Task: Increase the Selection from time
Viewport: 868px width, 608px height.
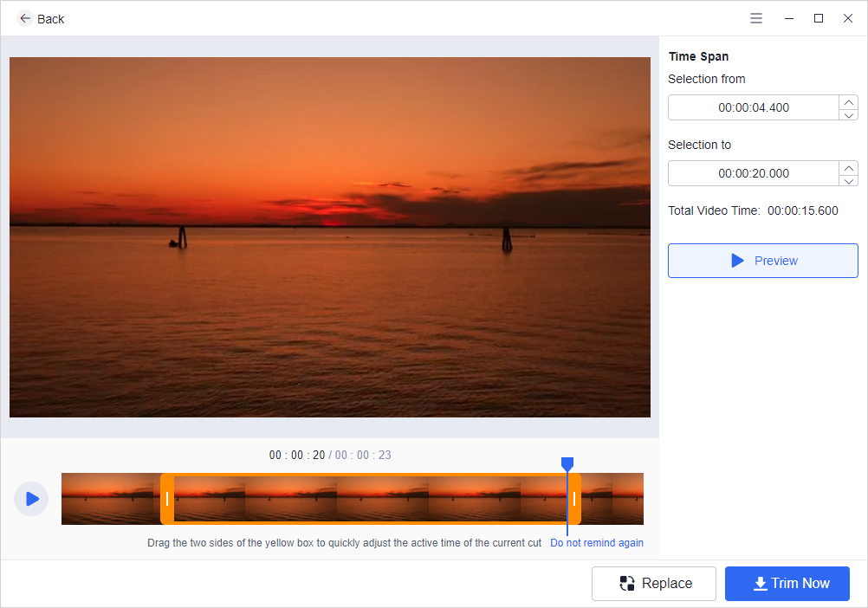Action: click(x=848, y=102)
